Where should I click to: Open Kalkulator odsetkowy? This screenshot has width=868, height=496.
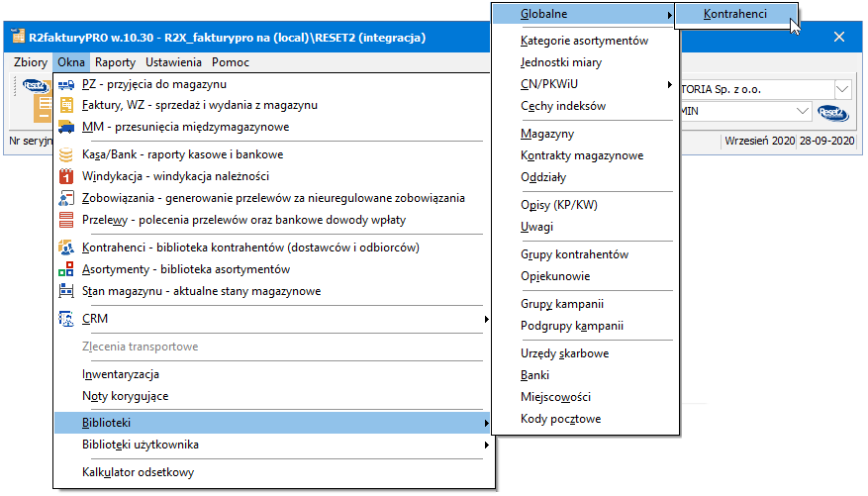click(272, 473)
